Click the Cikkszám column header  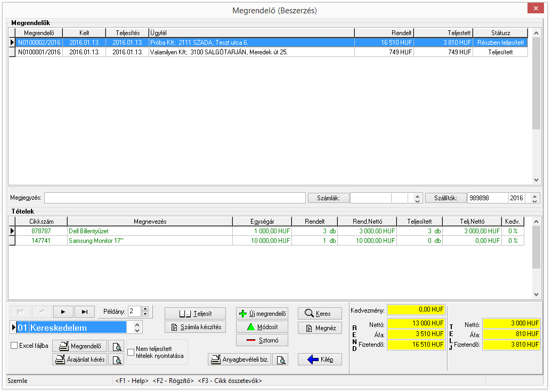pos(41,222)
